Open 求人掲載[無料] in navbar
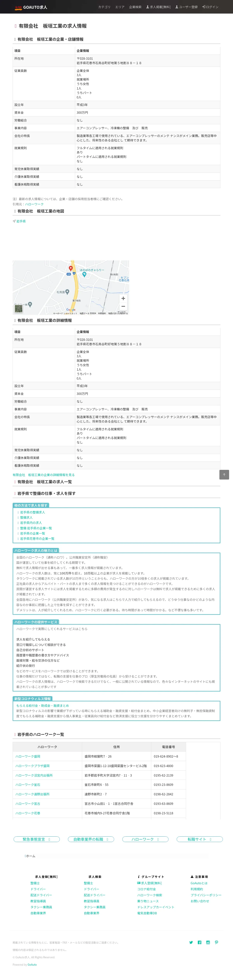Image resolution: width=233 pixels, height=980 pixels. pyautogui.click(x=158, y=7)
